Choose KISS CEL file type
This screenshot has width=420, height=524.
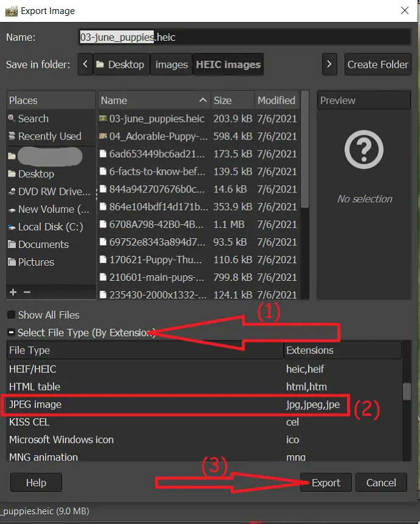(x=204, y=422)
